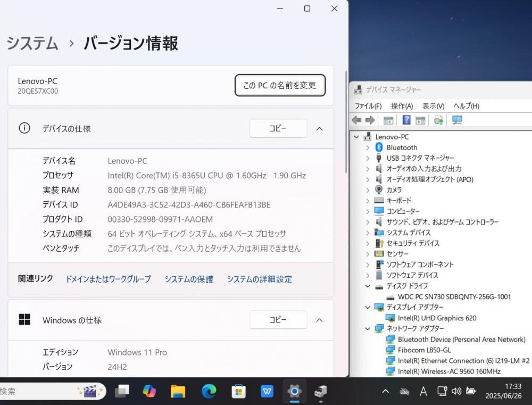Click the Forward arrow in Device Manager toolbar
Image resolution: width=532 pixels, height=405 pixels.
tap(370, 120)
